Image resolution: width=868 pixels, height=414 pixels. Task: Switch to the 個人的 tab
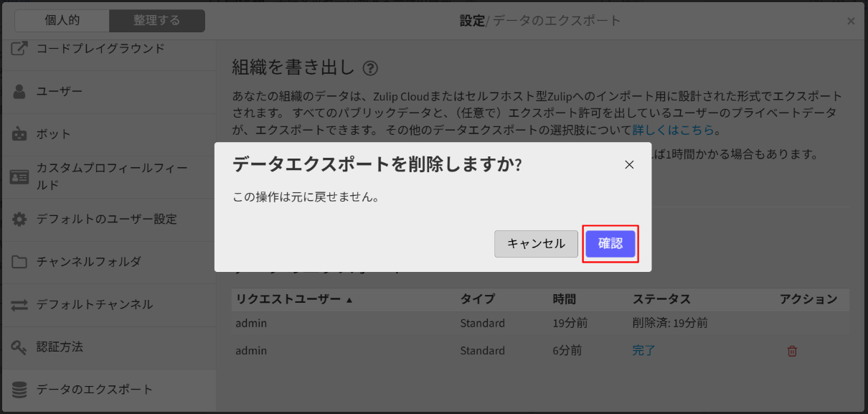pos(62,21)
